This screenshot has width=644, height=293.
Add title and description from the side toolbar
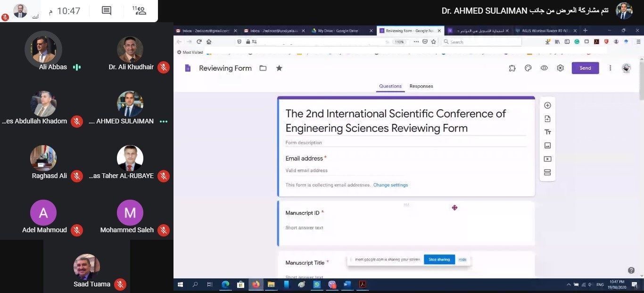pyautogui.click(x=547, y=132)
